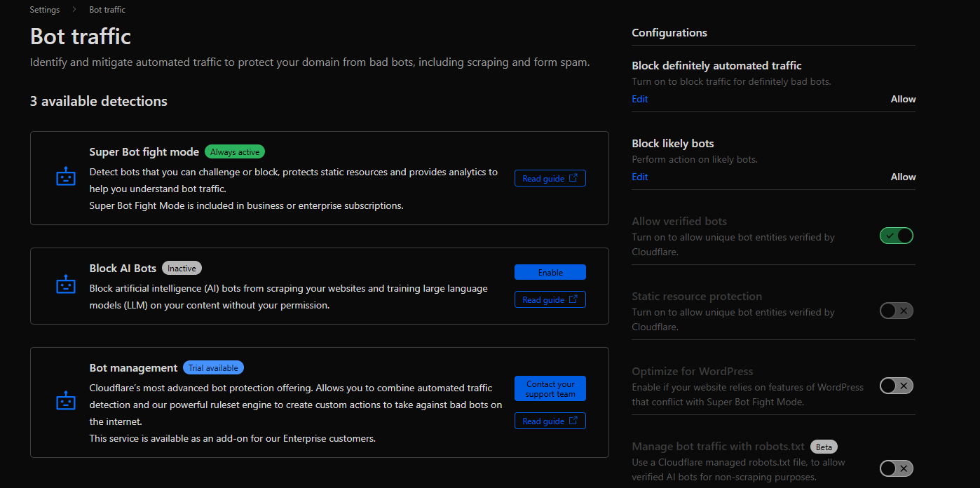Enable Block AI Bots

[550, 272]
